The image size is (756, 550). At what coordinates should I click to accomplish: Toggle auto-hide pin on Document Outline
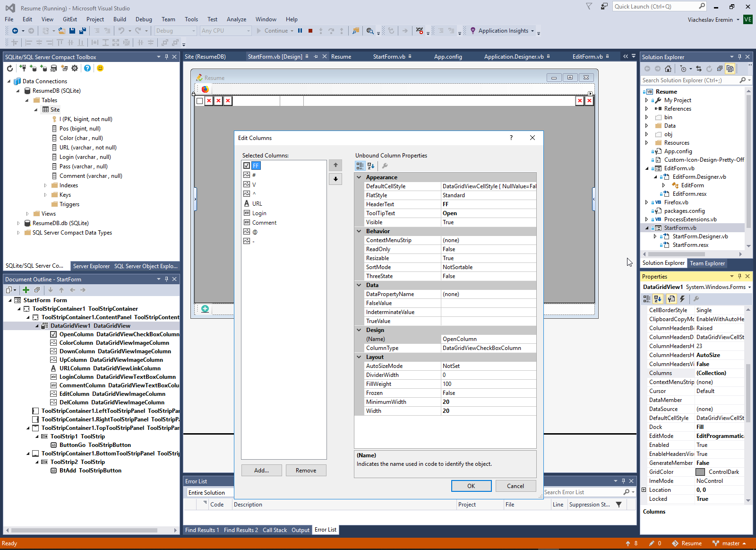point(166,279)
